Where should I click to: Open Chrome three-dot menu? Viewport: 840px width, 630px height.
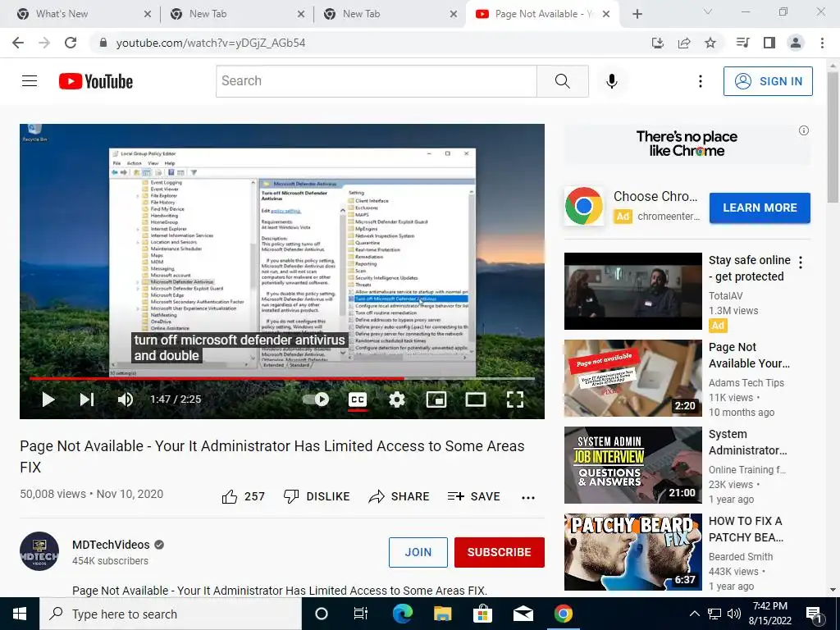[822, 43]
